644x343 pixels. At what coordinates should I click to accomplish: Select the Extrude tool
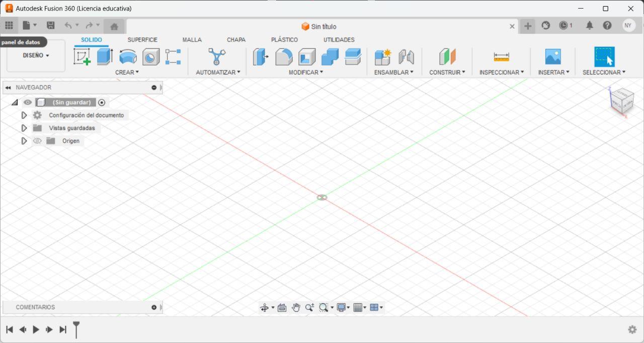pyautogui.click(x=105, y=56)
